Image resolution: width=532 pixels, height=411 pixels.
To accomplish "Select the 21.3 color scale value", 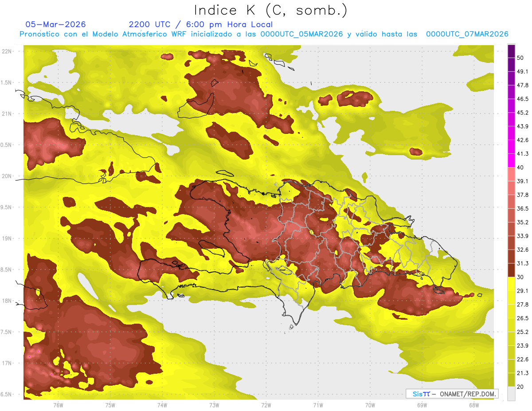I will pos(523,373).
